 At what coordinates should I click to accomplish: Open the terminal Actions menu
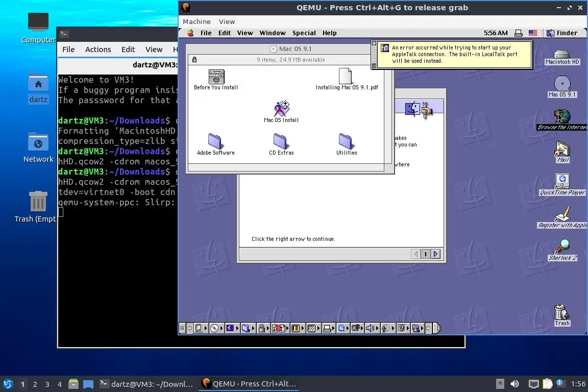pyautogui.click(x=98, y=50)
